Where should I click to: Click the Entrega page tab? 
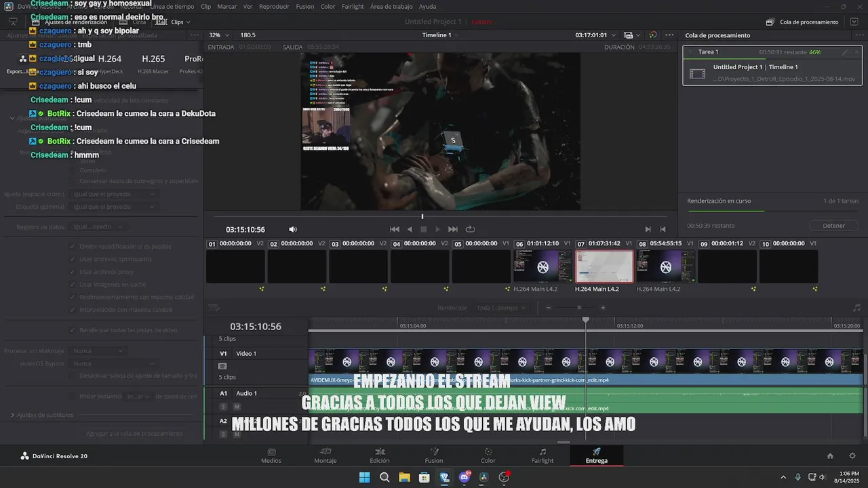coord(597,455)
